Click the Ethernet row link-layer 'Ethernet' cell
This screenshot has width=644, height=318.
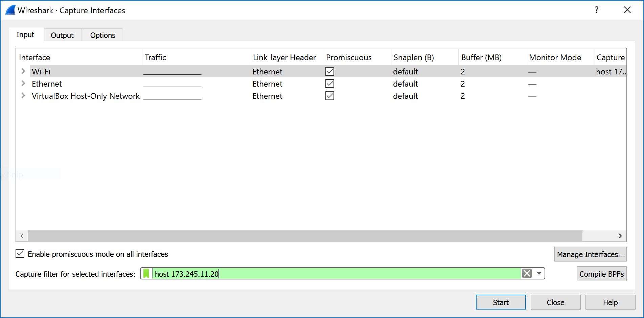coord(267,84)
